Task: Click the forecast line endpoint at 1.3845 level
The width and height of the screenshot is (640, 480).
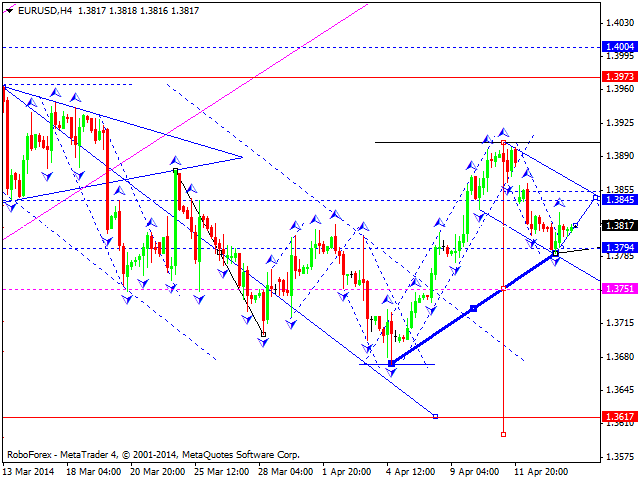Action: (x=596, y=198)
